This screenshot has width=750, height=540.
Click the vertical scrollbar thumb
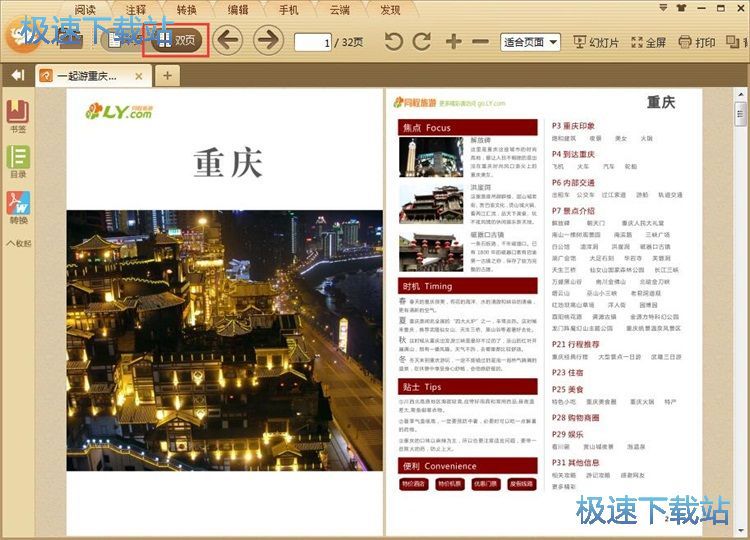(x=740, y=114)
